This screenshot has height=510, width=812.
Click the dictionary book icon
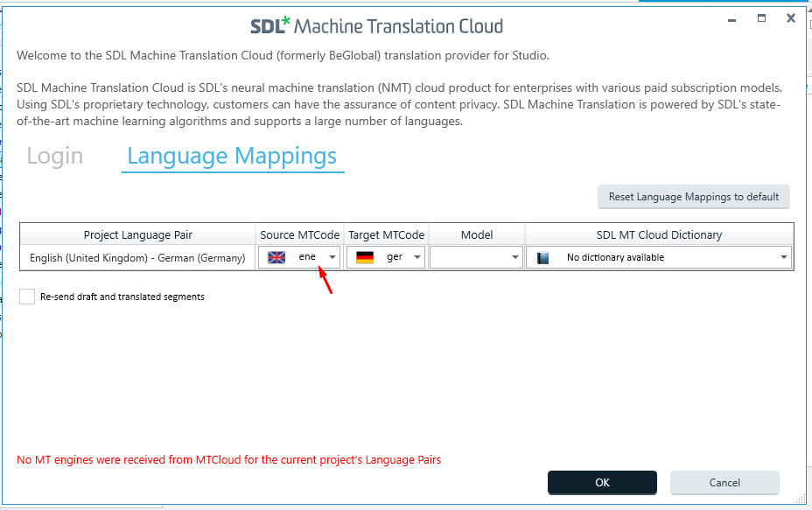coord(542,257)
